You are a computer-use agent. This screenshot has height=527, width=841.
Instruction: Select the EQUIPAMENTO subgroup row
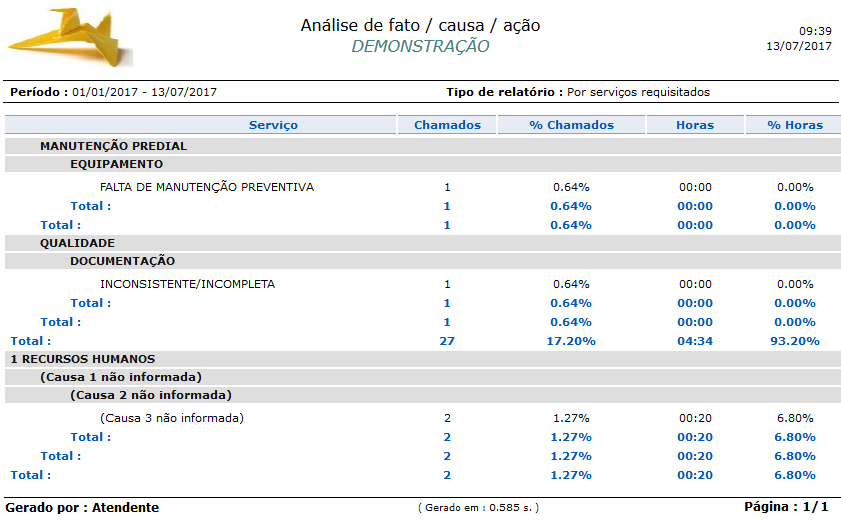423,164
